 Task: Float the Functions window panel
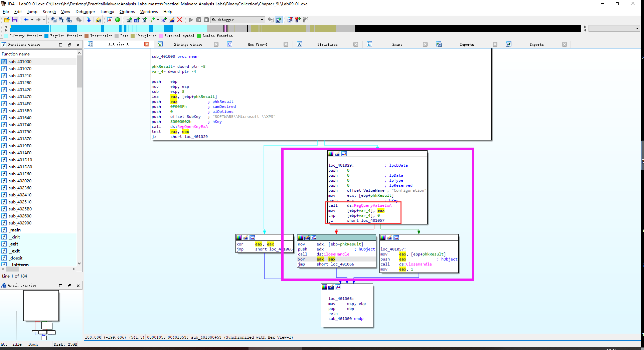[x=69, y=45]
